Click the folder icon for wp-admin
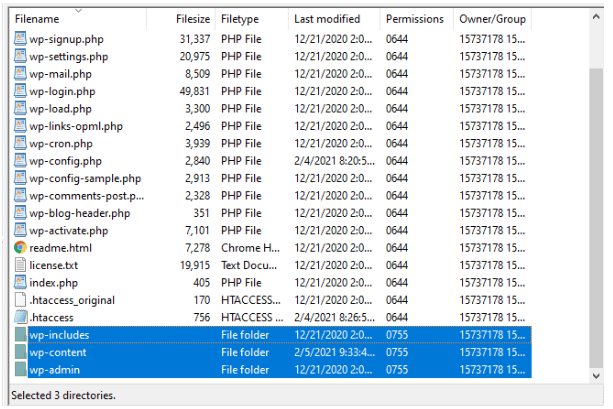The image size is (613, 409). coord(20,370)
